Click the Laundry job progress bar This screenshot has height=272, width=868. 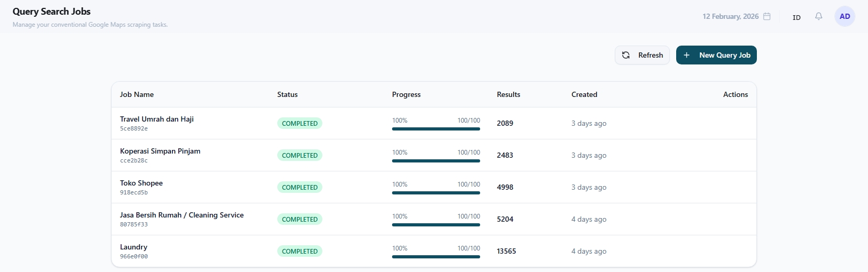436,257
